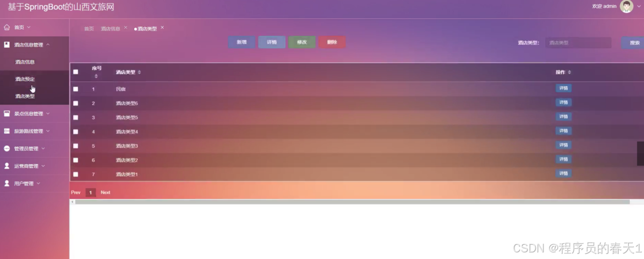The image size is (644, 259).
Task: Check the box for row 酒店类型6
Action: [x=76, y=103]
